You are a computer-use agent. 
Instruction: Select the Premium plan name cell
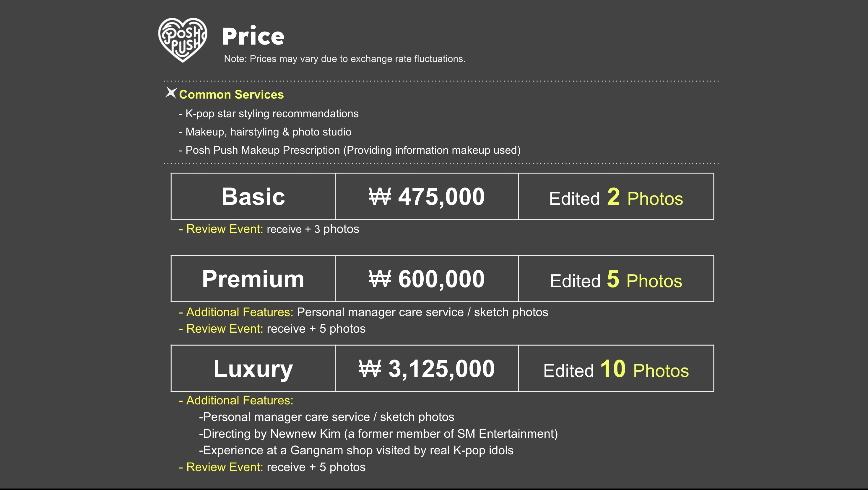pos(253,279)
